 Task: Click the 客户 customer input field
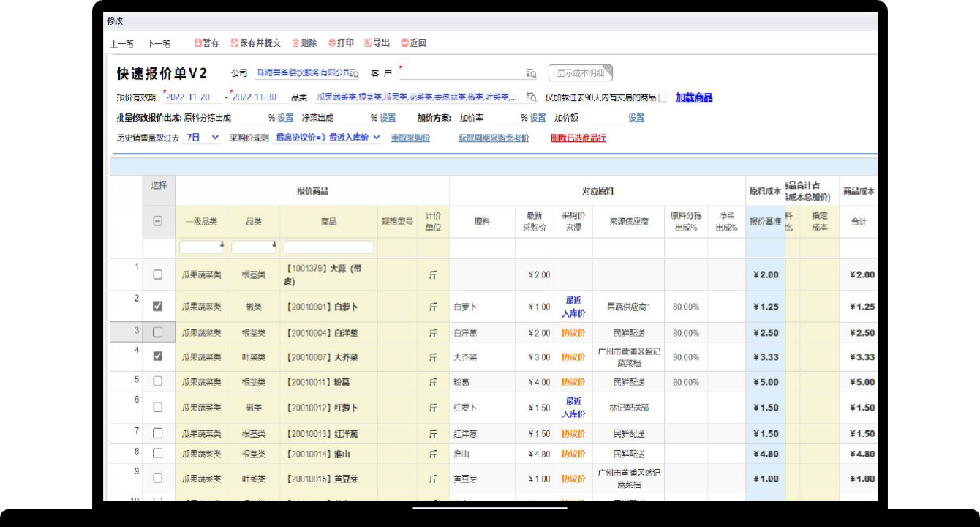click(462, 73)
